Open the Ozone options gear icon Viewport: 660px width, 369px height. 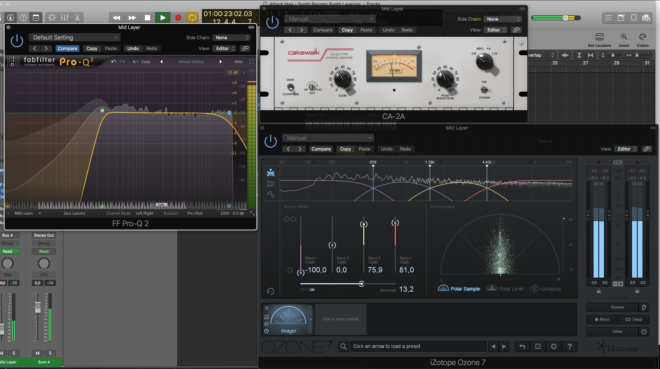tap(554, 347)
